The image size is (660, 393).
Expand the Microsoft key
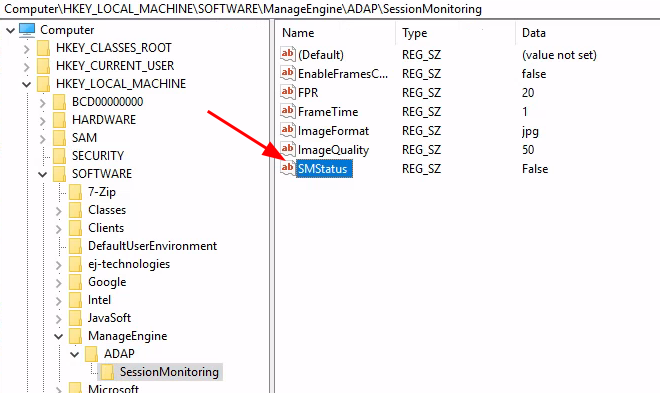(x=59, y=390)
